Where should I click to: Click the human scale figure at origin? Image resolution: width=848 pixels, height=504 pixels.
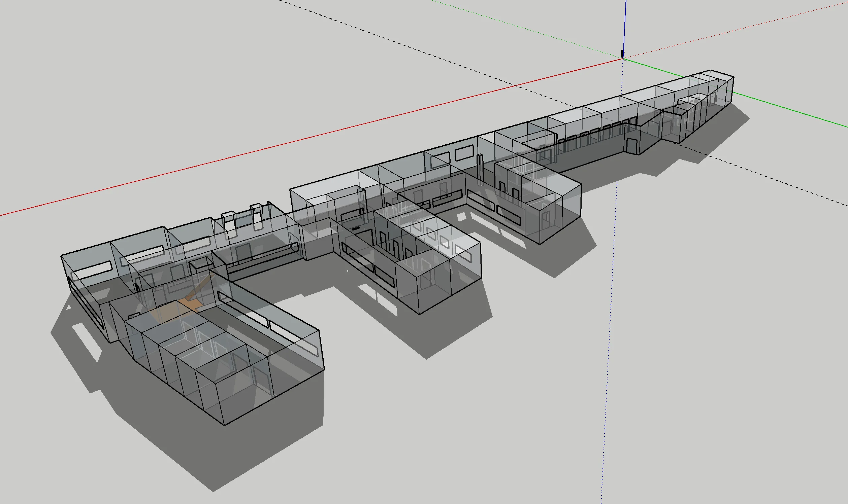622,53
